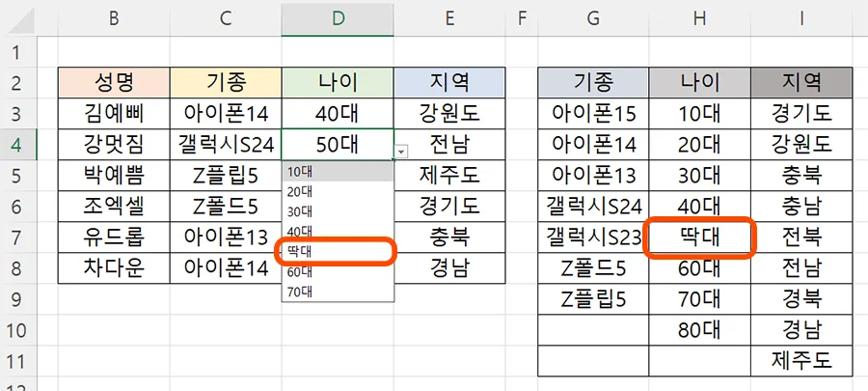
Task: Select the cell containing 강멋짐
Action: (x=114, y=145)
